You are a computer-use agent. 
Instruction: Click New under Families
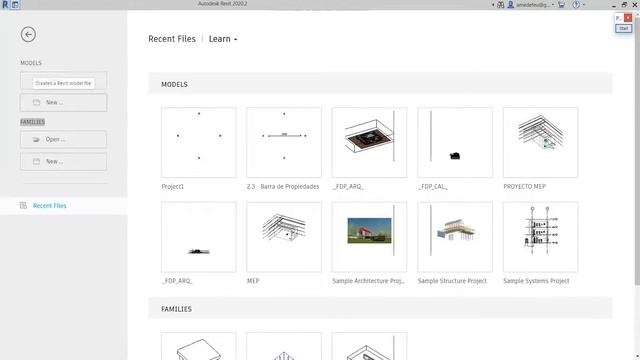coord(63,162)
